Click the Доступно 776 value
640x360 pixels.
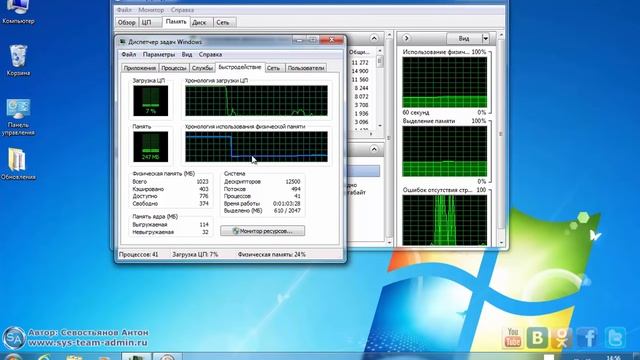(x=204, y=196)
